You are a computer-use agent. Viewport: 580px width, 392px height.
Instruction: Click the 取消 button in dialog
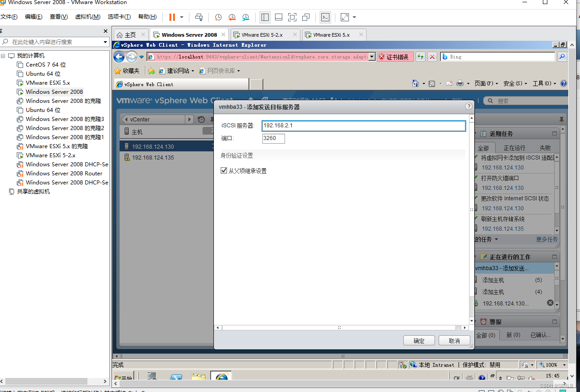coord(454,341)
